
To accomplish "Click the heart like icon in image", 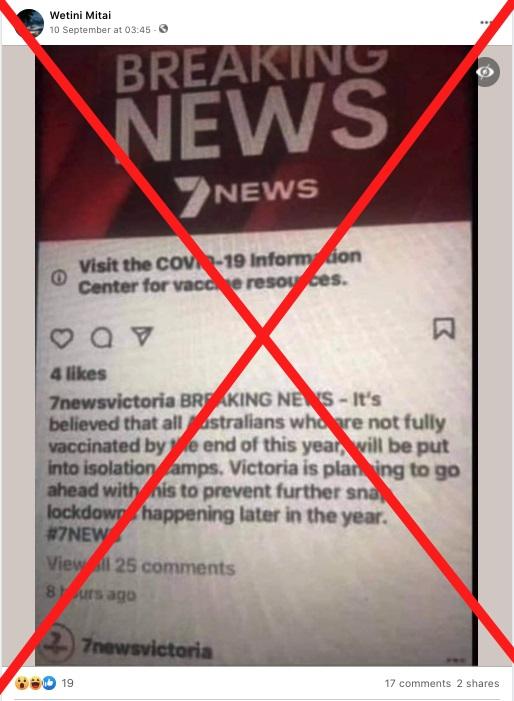I will 62,338.
